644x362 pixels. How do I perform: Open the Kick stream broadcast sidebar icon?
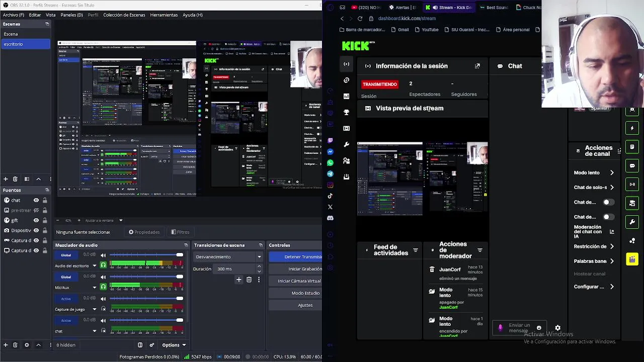pyautogui.click(x=346, y=64)
